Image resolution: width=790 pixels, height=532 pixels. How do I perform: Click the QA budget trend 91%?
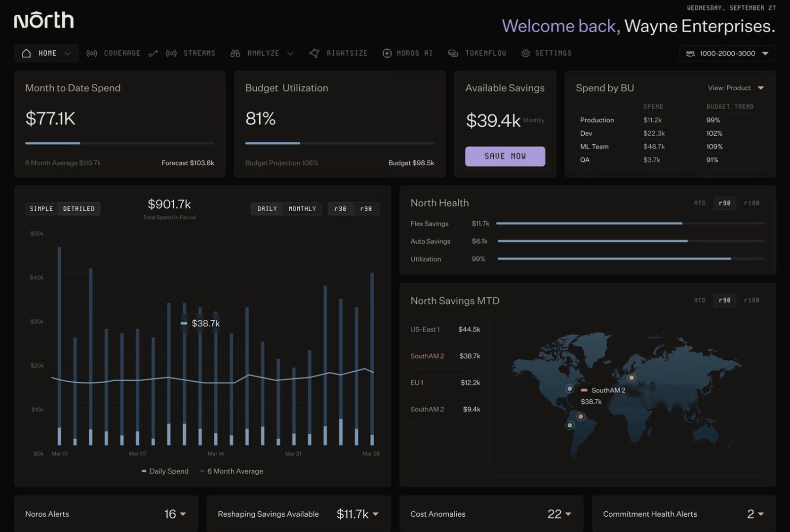pos(712,160)
